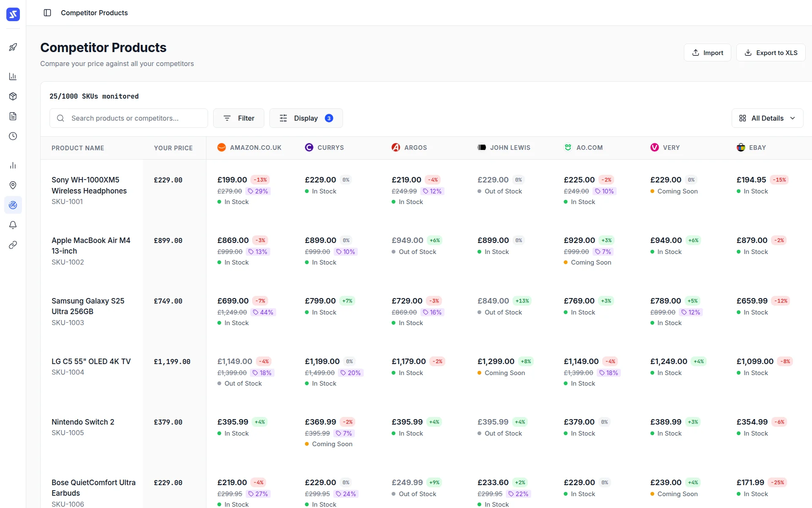Click Export to XLS button
Viewport: 812px width, 508px height.
click(771, 52)
